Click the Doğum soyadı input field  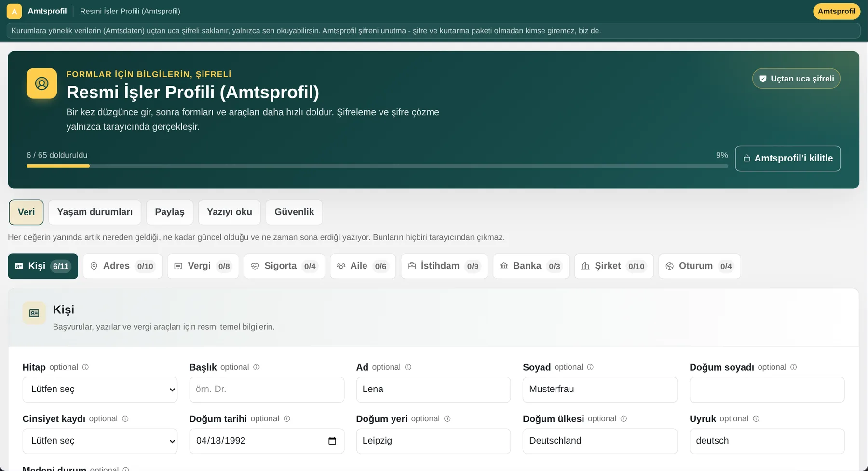tap(767, 390)
